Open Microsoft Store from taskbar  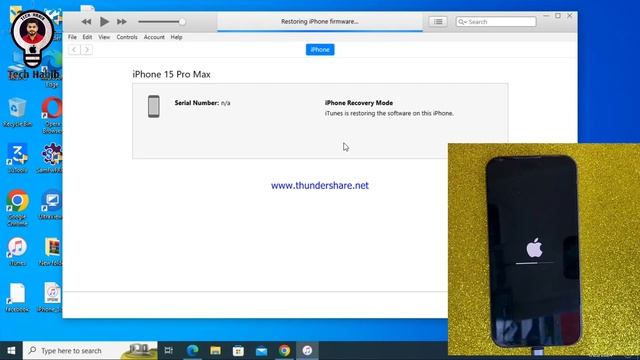238,351
